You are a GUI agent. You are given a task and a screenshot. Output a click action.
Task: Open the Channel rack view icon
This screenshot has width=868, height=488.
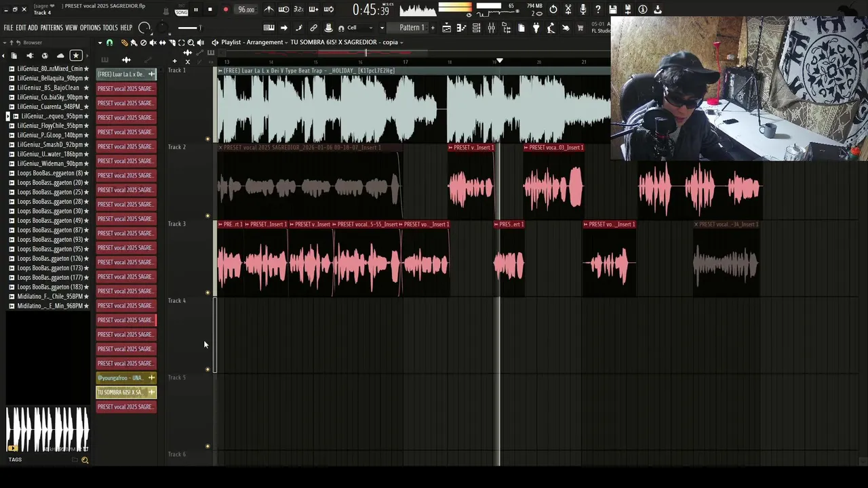(x=477, y=28)
